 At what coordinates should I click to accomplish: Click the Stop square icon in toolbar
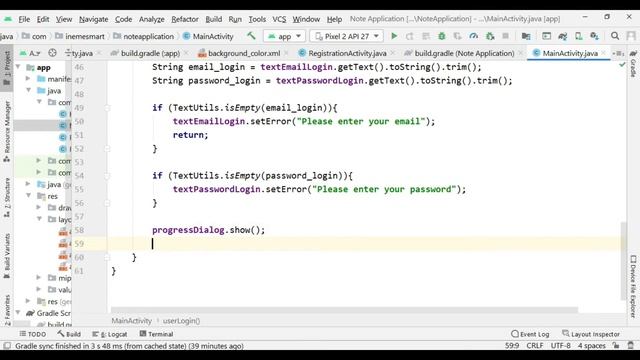coord(506,36)
